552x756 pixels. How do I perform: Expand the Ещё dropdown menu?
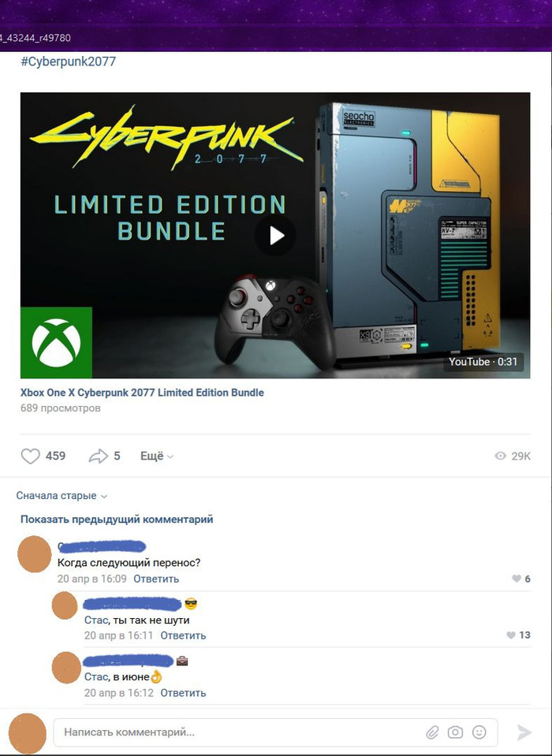click(x=157, y=456)
